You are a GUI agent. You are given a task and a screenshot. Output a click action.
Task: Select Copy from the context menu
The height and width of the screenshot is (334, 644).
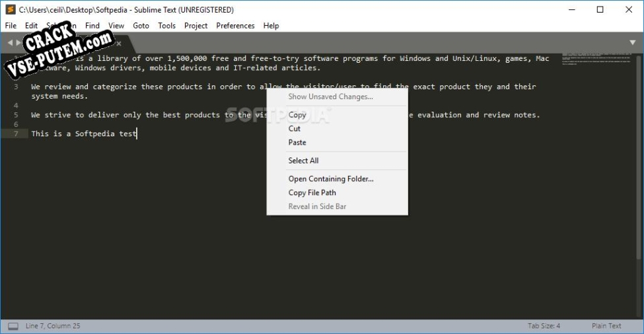[x=297, y=115]
